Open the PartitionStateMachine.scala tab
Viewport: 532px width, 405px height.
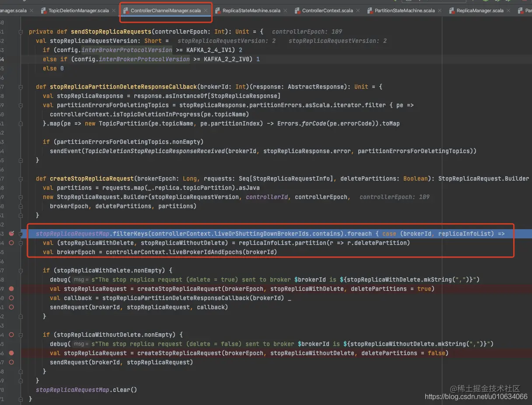coord(405,10)
